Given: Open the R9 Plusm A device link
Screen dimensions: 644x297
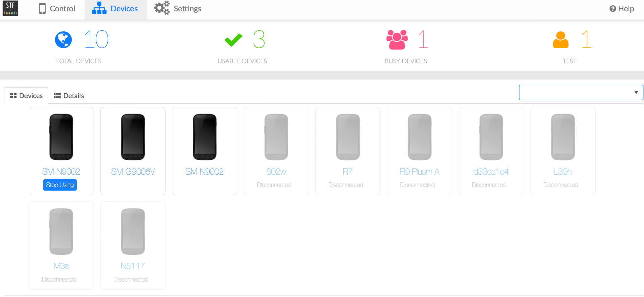Looking at the screenshot, I should pyautogui.click(x=419, y=171).
